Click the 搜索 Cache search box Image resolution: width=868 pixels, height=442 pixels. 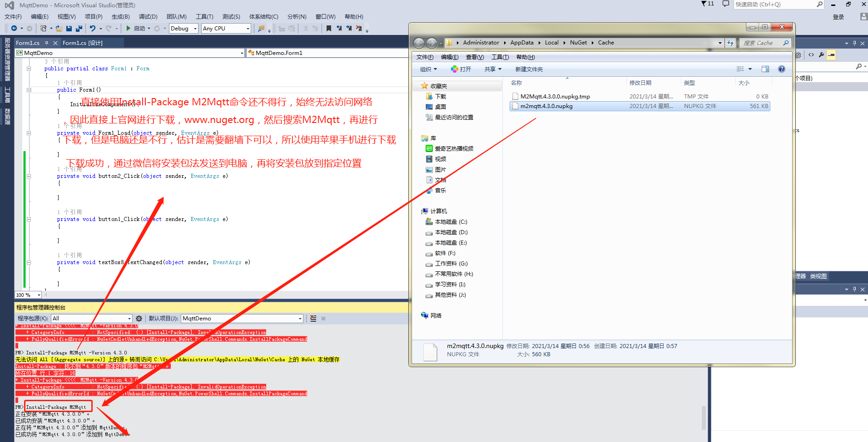click(x=765, y=43)
